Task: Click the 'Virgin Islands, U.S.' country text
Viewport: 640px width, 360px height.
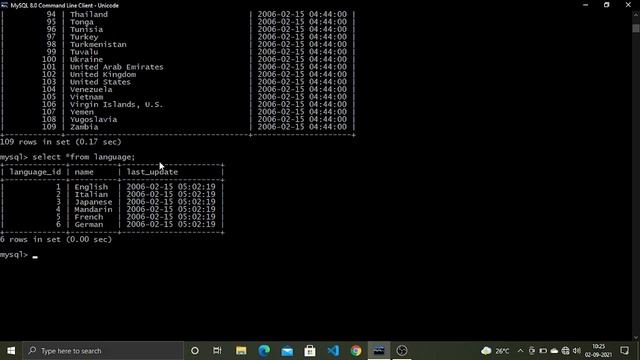Action: (x=116, y=104)
